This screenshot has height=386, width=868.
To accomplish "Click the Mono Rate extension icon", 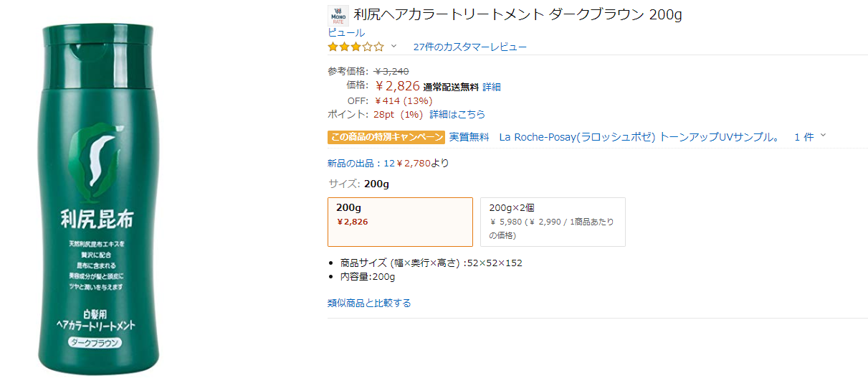I will (338, 16).
